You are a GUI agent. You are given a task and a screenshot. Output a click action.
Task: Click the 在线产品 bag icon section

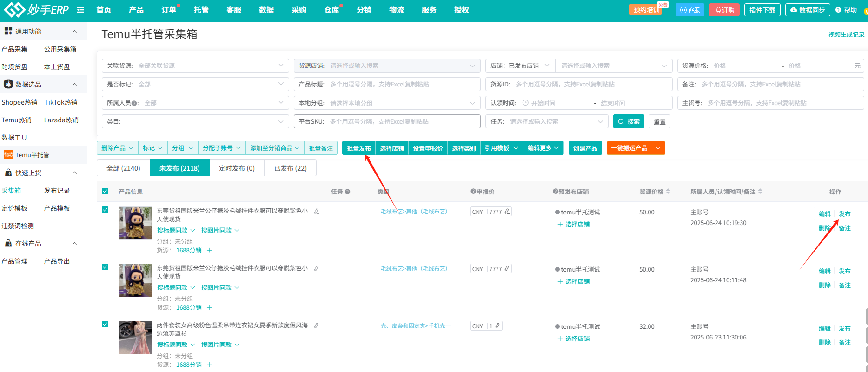[8, 243]
